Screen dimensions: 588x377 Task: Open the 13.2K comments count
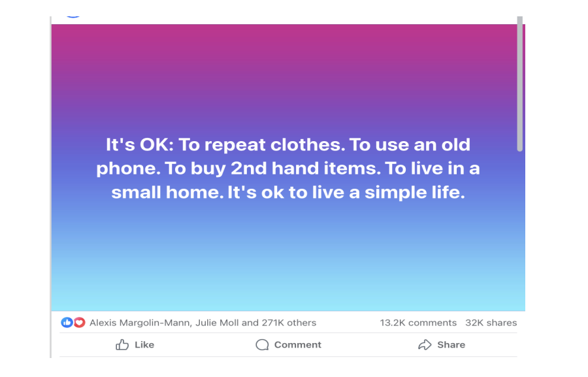pos(418,323)
